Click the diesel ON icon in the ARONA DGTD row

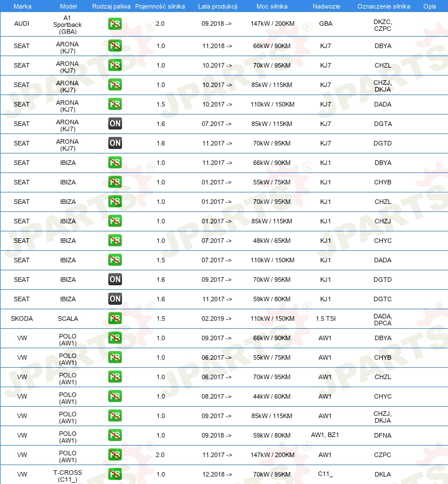coord(115,143)
